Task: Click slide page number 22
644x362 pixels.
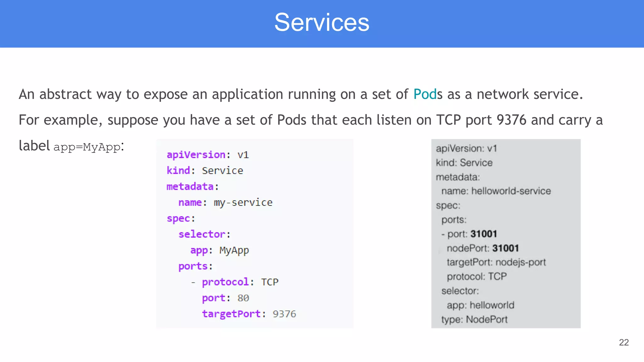Action: click(624, 342)
